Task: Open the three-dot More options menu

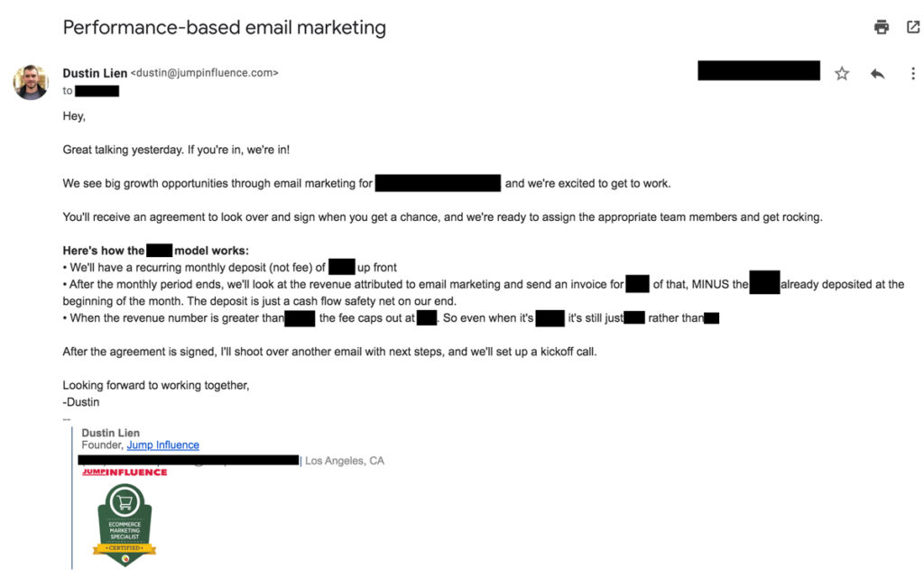Action: 912,74
